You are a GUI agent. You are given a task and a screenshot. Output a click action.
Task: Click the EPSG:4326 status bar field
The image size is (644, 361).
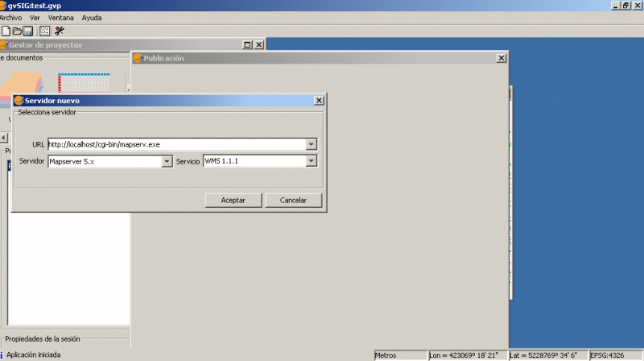(614, 355)
